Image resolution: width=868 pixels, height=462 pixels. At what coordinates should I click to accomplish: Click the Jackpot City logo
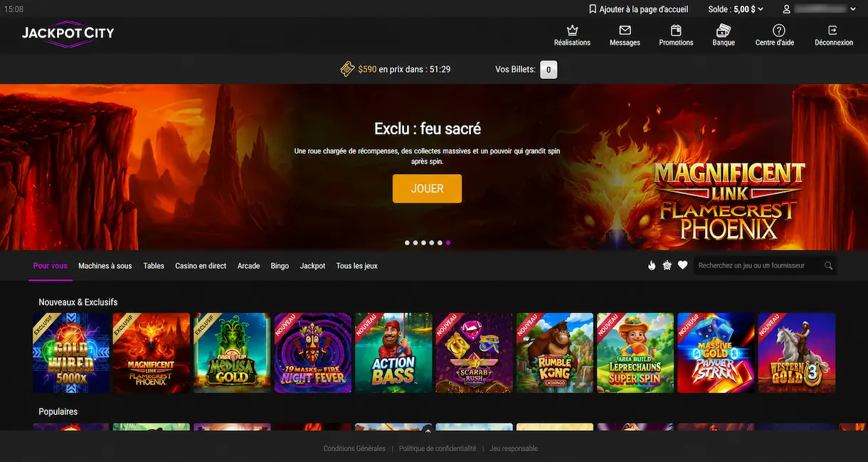[x=68, y=33]
